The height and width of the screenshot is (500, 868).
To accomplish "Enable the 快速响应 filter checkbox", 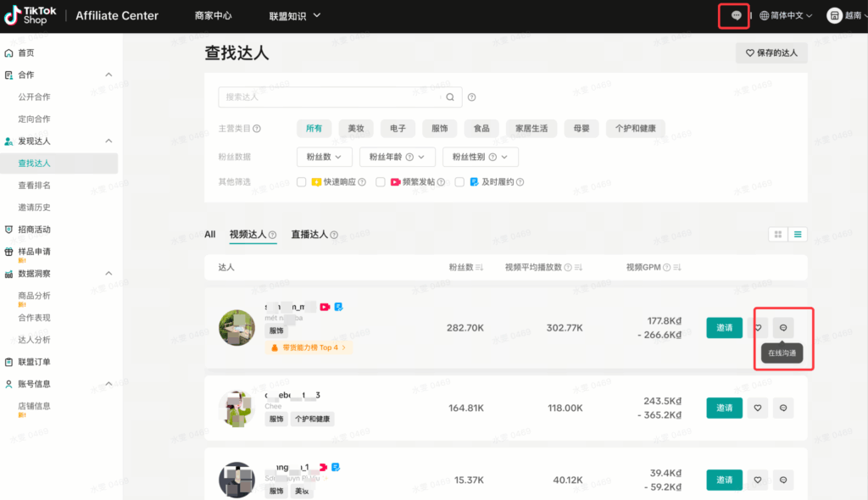I will pos(302,181).
